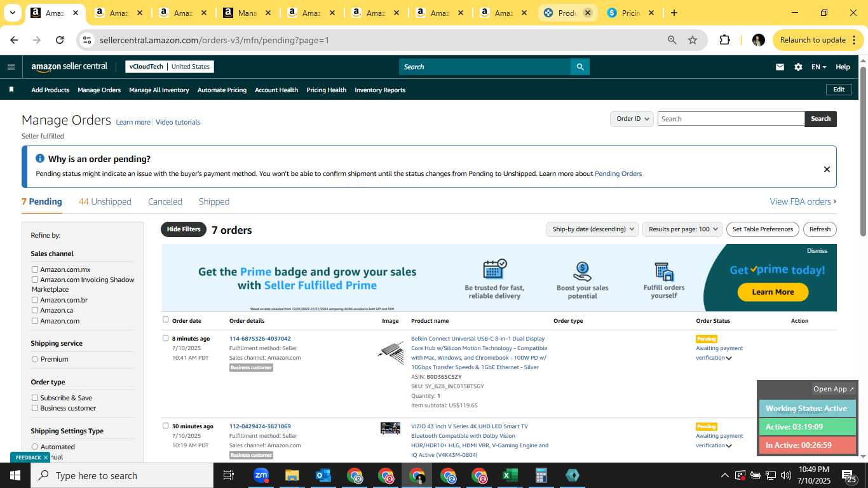This screenshot has width=868, height=488.
Task: Open the browser extensions puzzle icon
Action: 724,40
